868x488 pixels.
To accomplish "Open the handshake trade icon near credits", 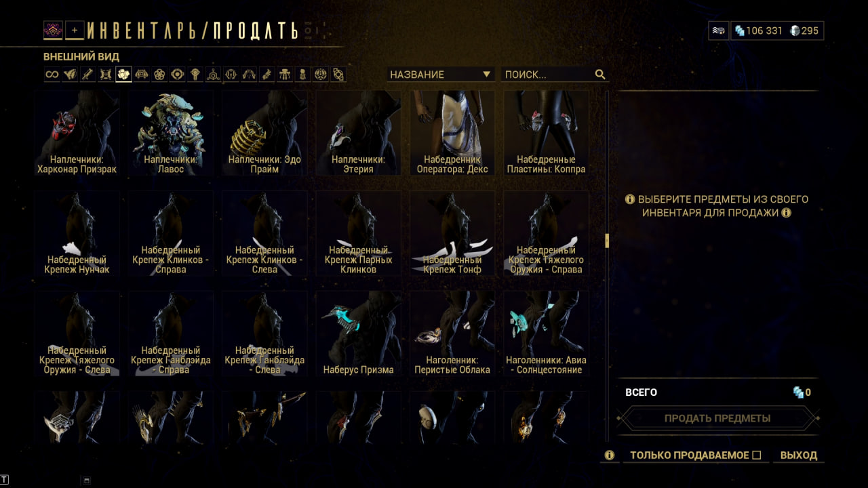I will coord(719,30).
